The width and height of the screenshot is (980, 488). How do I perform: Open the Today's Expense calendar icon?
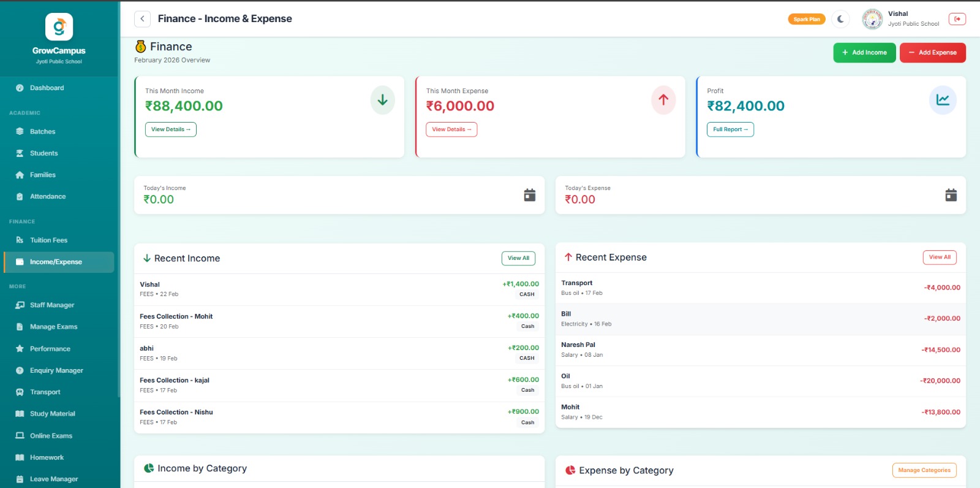[951, 195]
